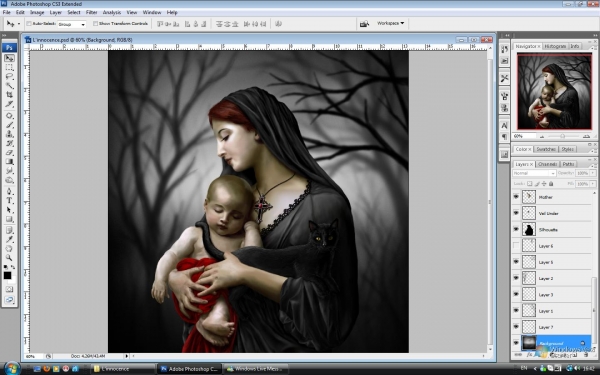Select the Eraser tool
Screen dimensions: 600x375
click(x=9, y=152)
